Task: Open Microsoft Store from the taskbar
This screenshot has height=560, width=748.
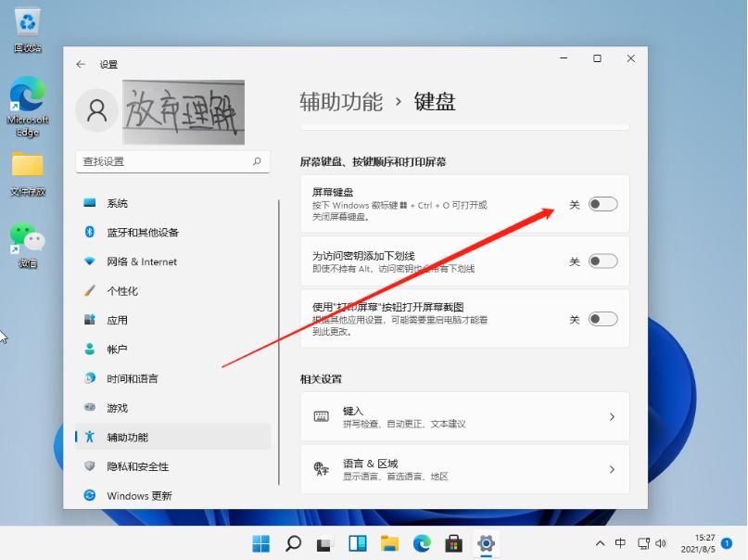Action: [x=453, y=543]
